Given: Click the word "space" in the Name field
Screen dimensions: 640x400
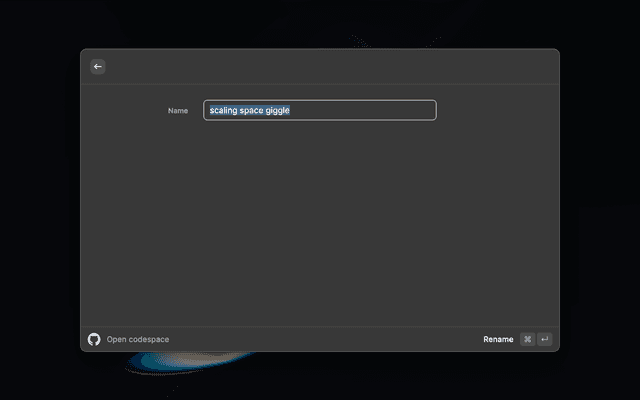Looking at the screenshot, I should [x=251, y=110].
